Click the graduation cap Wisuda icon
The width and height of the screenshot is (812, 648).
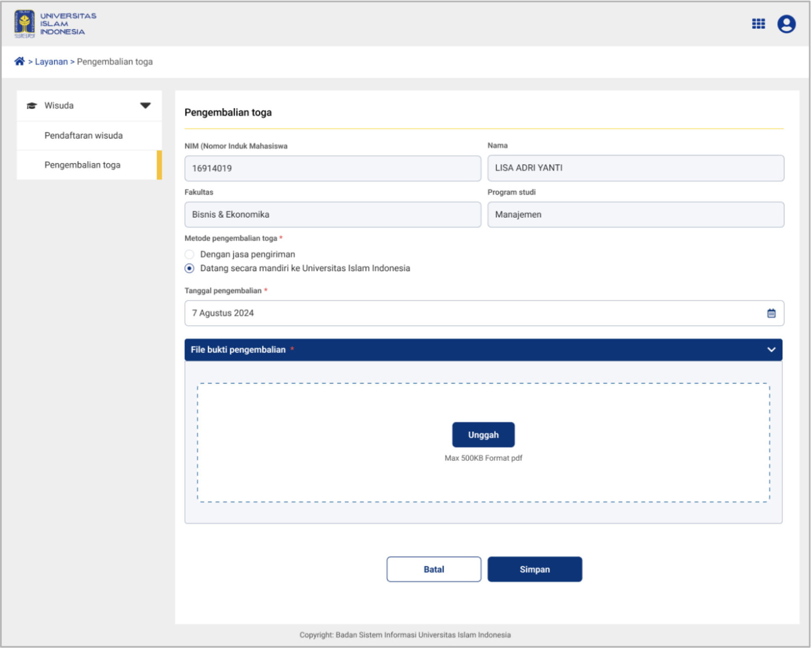(x=31, y=105)
